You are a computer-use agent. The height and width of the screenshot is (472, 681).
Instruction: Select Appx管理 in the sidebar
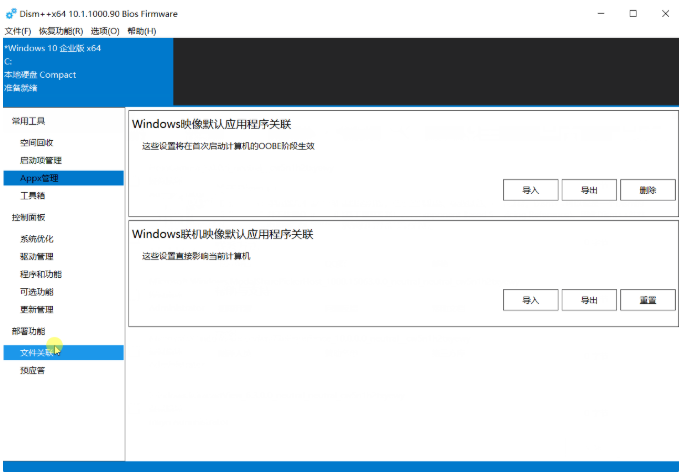tap(63, 178)
